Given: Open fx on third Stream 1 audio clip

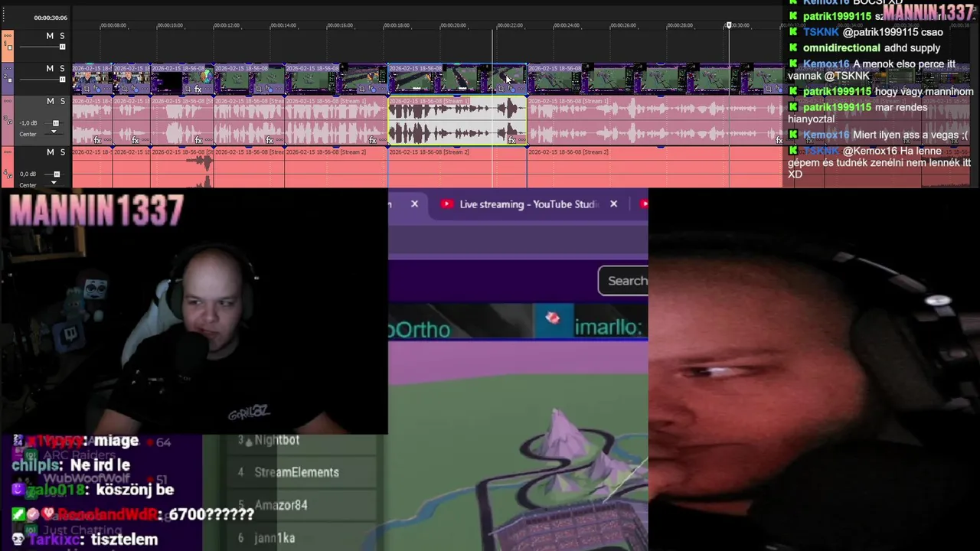Looking at the screenshot, I should coord(198,140).
